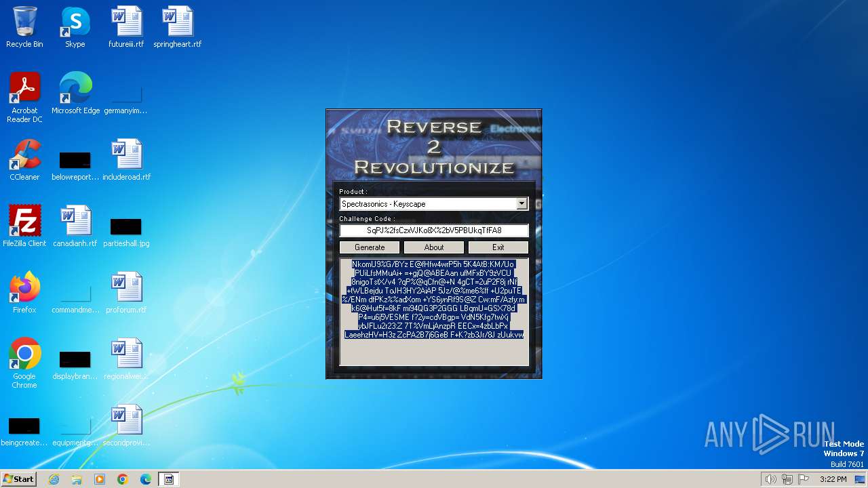Click the Generate button
Image resolution: width=868 pixels, height=488 pixels.
coord(370,247)
